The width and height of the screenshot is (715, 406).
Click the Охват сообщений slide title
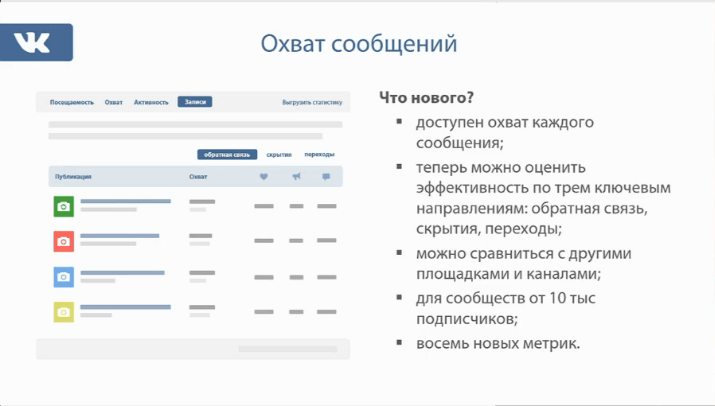click(x=358, y=44)
